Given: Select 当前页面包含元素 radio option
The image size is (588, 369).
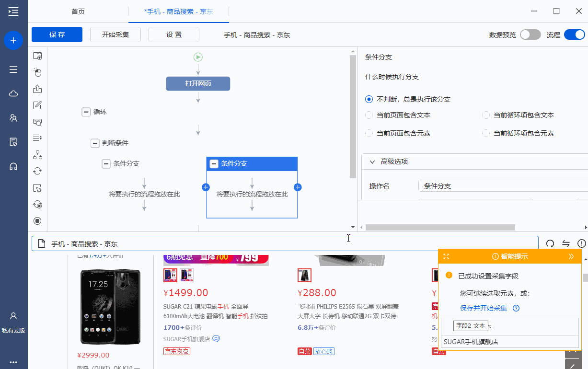Looking at the screenshot, I should [x=369, y=133].
